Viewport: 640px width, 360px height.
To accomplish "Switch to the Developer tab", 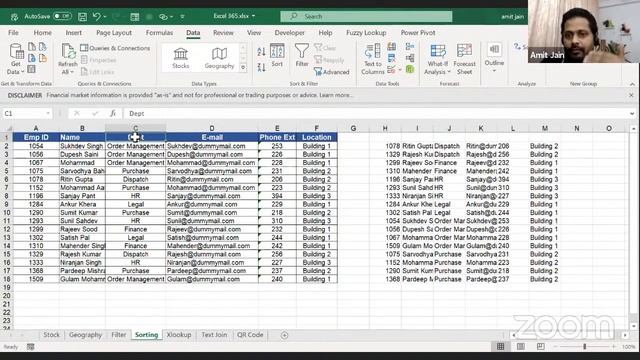I will click(289, 33).
